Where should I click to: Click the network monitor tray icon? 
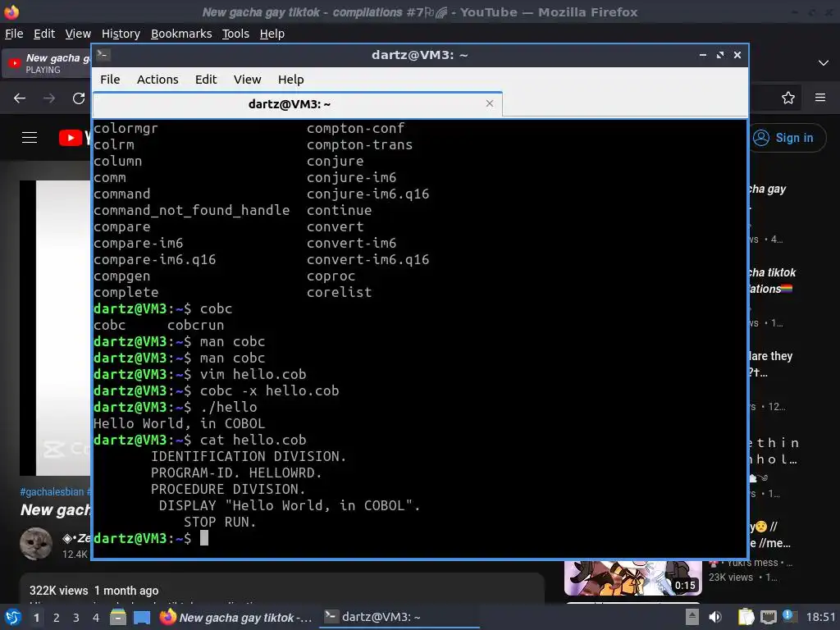coord(768,617)
